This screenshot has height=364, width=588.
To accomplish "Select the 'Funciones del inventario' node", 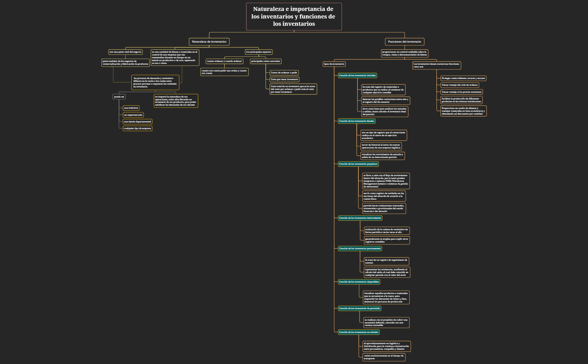I will [x=404, y=42].
